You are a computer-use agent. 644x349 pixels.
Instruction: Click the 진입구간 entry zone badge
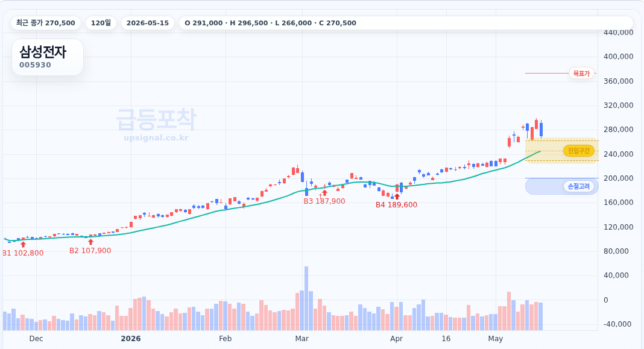[x=579, y=151]
